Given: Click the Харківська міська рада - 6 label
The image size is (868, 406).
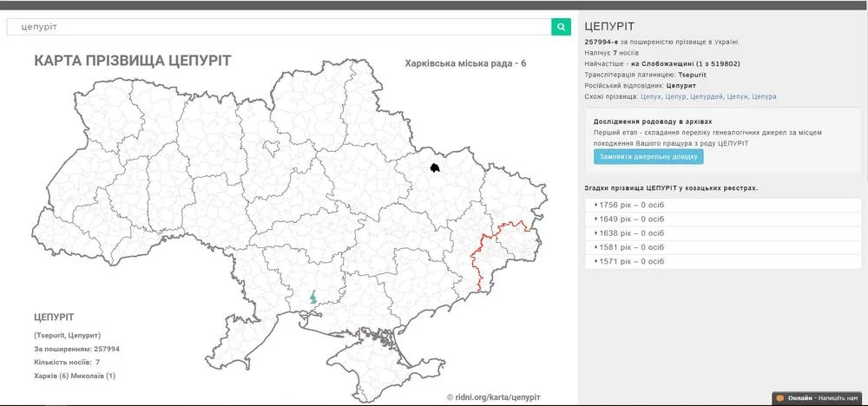Looking at the screenshot, I should click(x=465, y=63).
